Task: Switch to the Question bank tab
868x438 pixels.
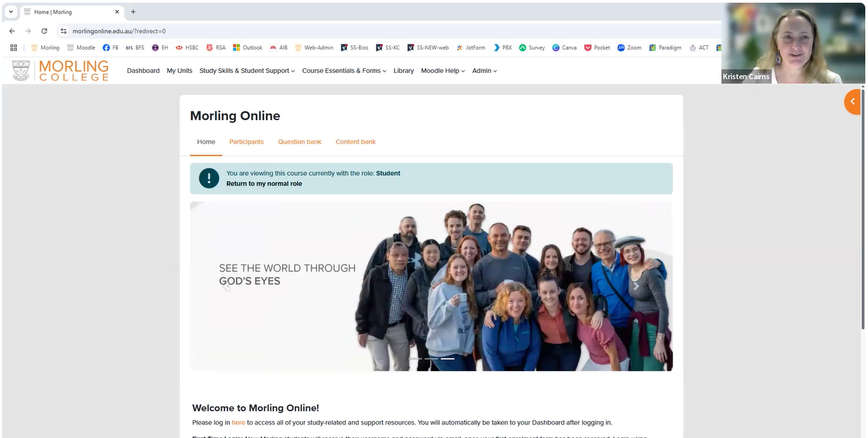Action: coord(299,142)
